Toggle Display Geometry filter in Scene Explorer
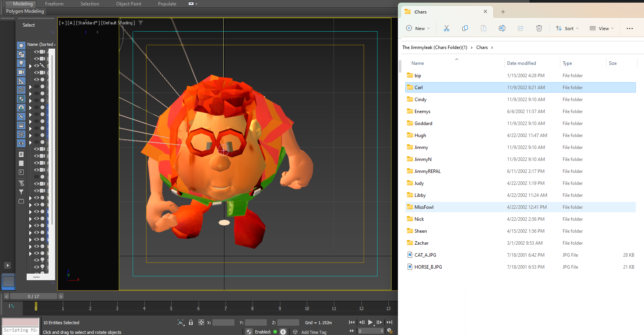Viewport: 644px width, 335px height. [x=21, y=46]
